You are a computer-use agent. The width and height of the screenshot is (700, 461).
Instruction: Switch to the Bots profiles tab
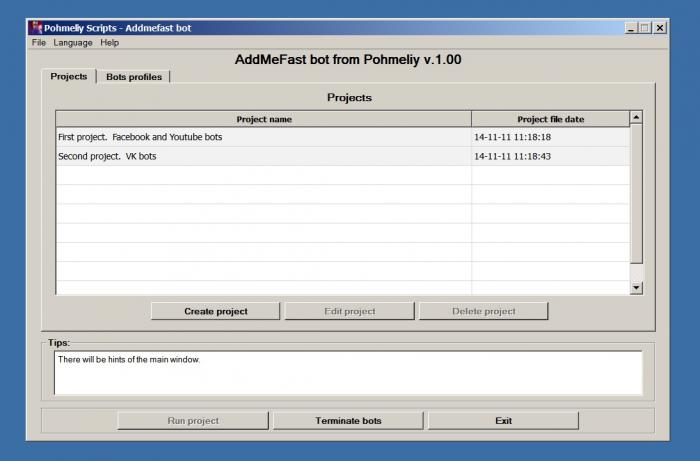tap(134, 77)
